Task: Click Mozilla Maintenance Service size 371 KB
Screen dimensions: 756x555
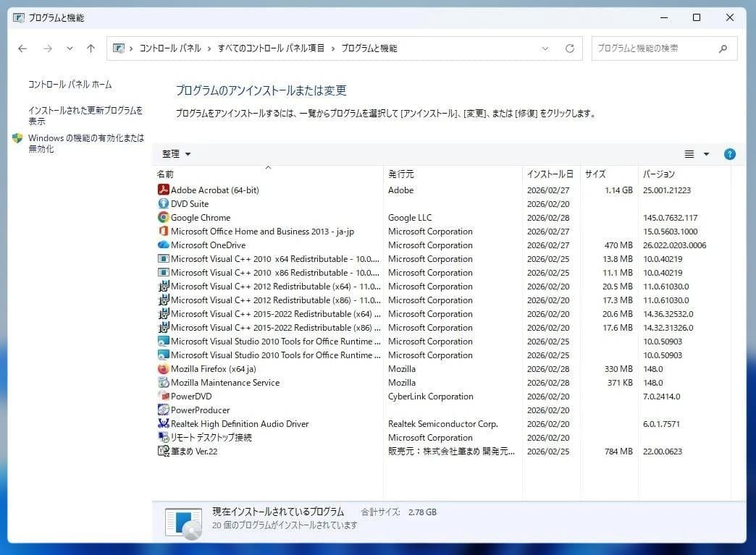Action: click(x=620, y=383)
